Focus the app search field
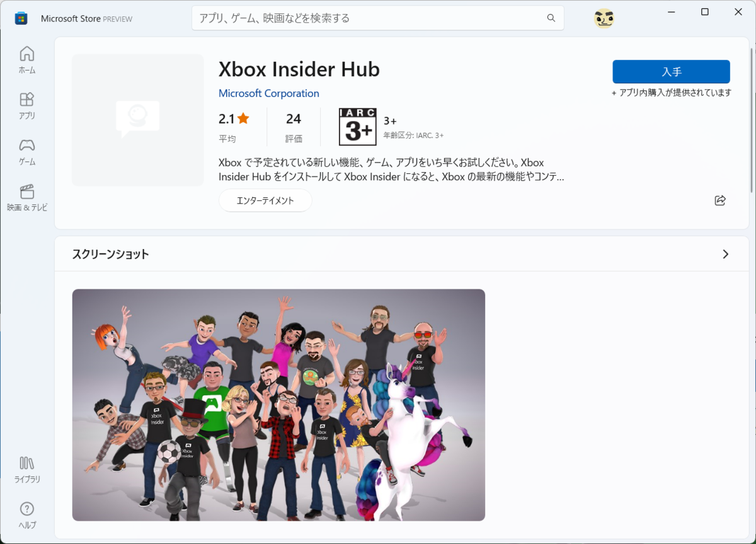Viewport: 756px width, 544px height. point(378,18)
